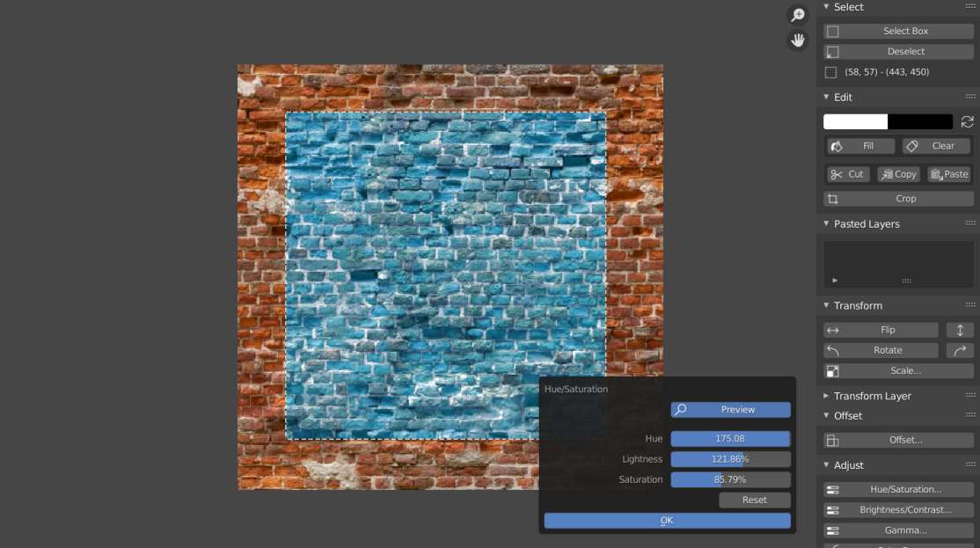The image size is (980, 548).
Task: Select the Crop tool icon
Action: pos(832,198)
